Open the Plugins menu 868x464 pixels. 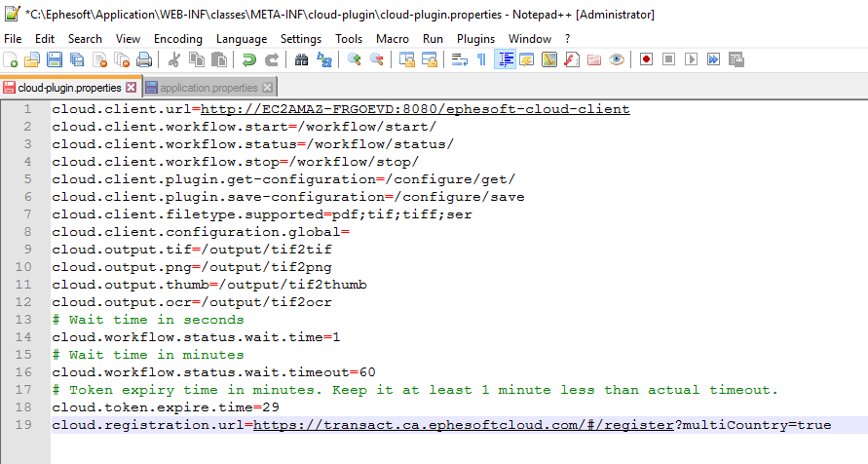(x=476, y=39)
